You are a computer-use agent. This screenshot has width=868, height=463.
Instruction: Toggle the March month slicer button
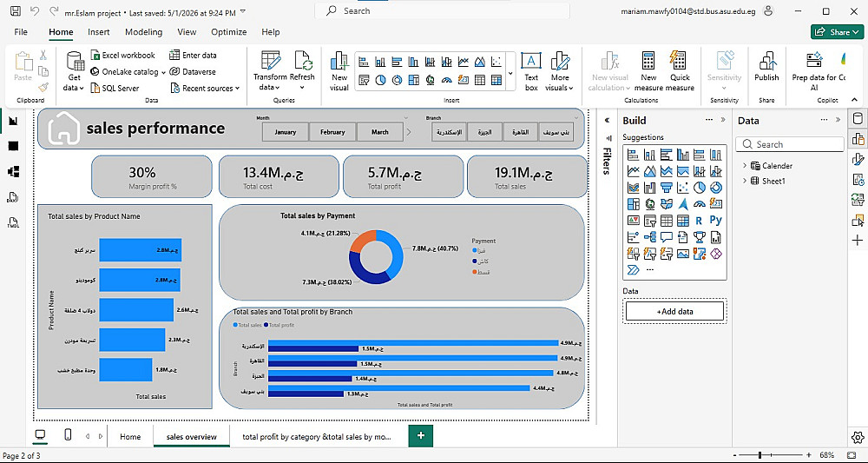tap(380, 132)
